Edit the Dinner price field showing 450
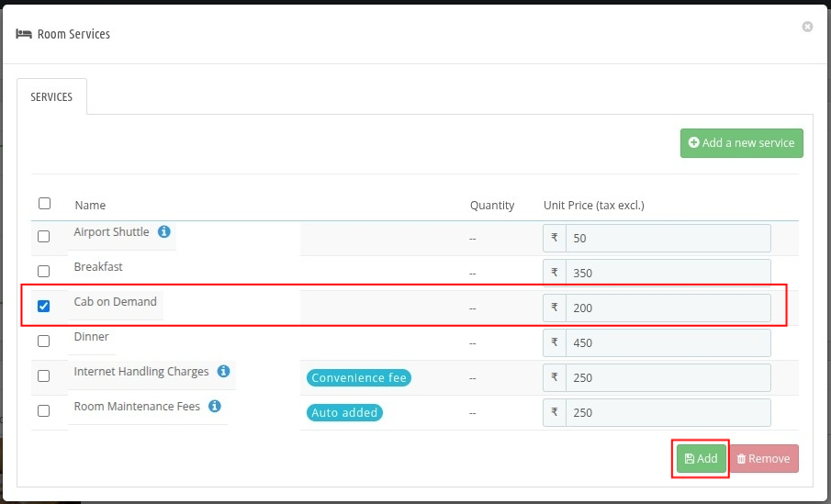 point(668,343)
